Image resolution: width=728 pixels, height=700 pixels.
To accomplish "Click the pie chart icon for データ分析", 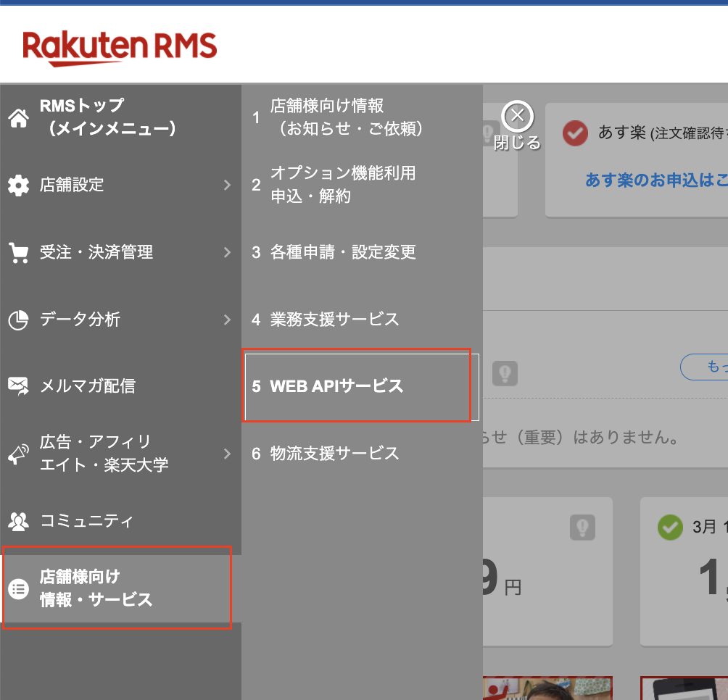I will pyautogui.click(x=19, y=320).
